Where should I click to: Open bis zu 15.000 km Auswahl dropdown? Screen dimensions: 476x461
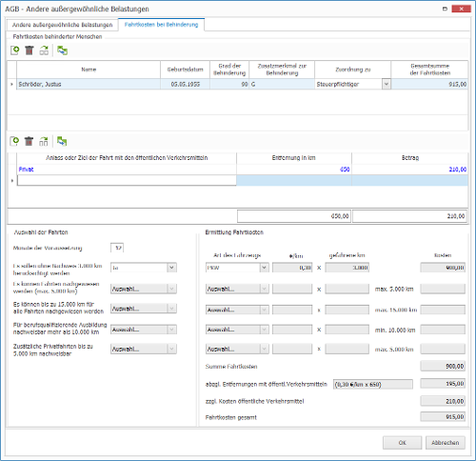[x=171, y=309]
